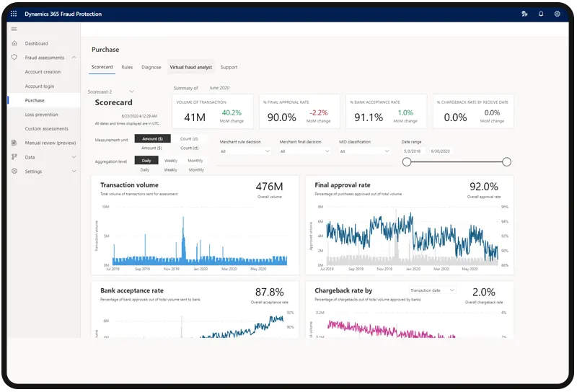577x392 pixels.
Task: Switch measurement unit to Count (ct)
Action: pyautogui.click(x=190, y=138)
